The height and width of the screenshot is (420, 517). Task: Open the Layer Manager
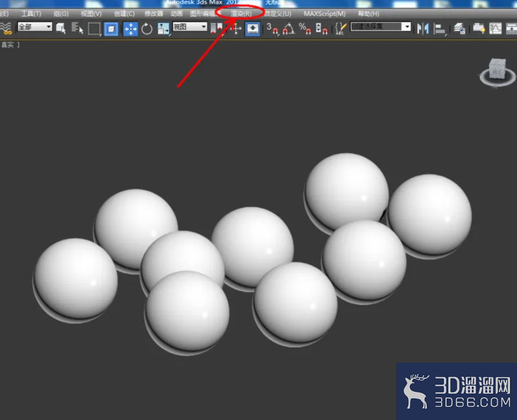459,28
